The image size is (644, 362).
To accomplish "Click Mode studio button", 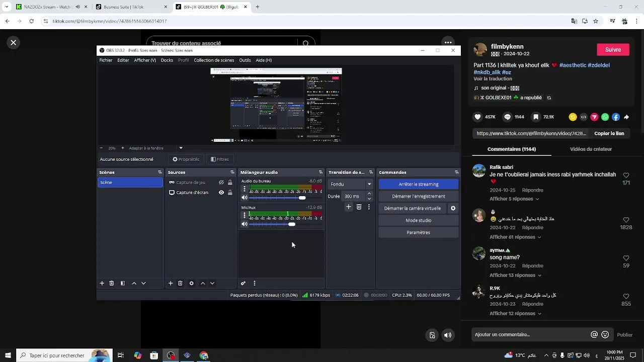I will [x=419, y=220].
